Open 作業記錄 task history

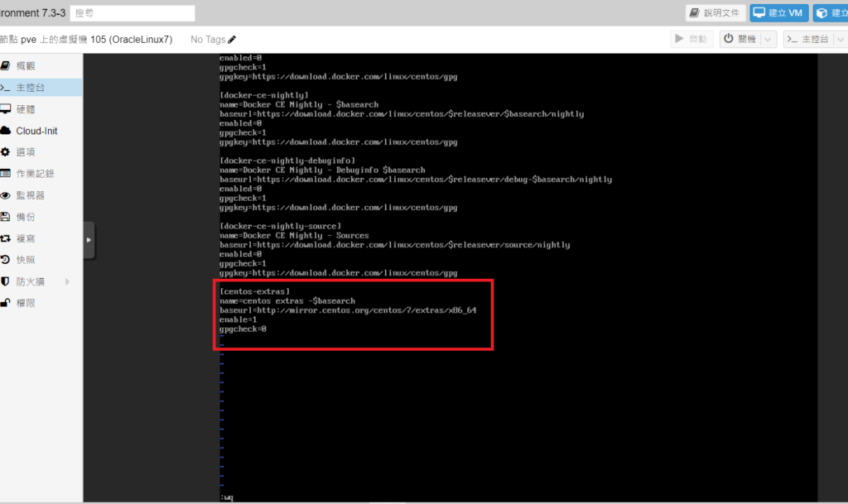(35, 174)
